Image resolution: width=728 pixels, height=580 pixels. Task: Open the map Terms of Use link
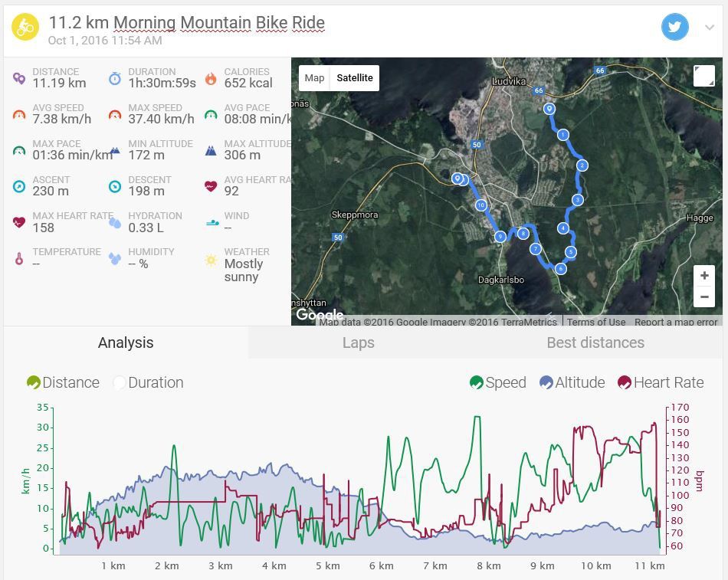595,322
